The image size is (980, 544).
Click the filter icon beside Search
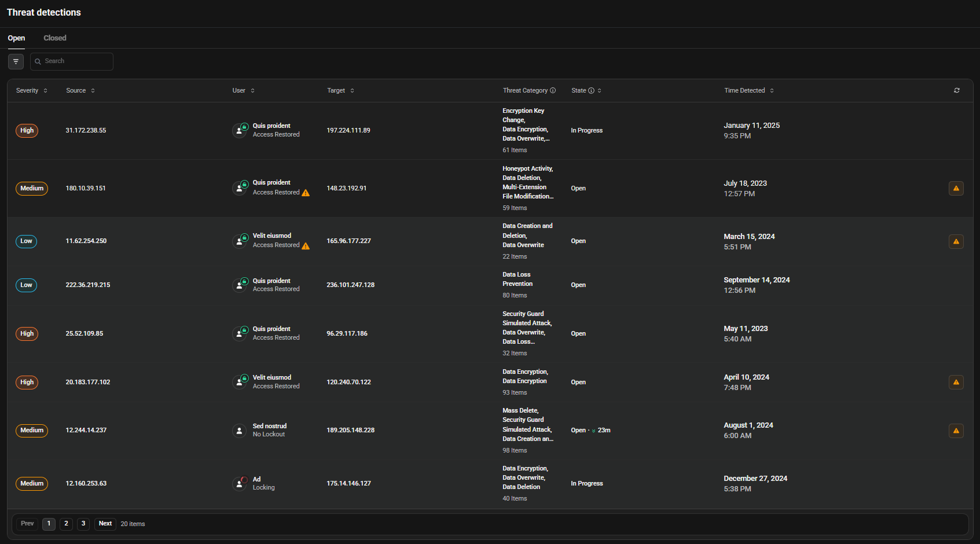[x=16, y=61]
